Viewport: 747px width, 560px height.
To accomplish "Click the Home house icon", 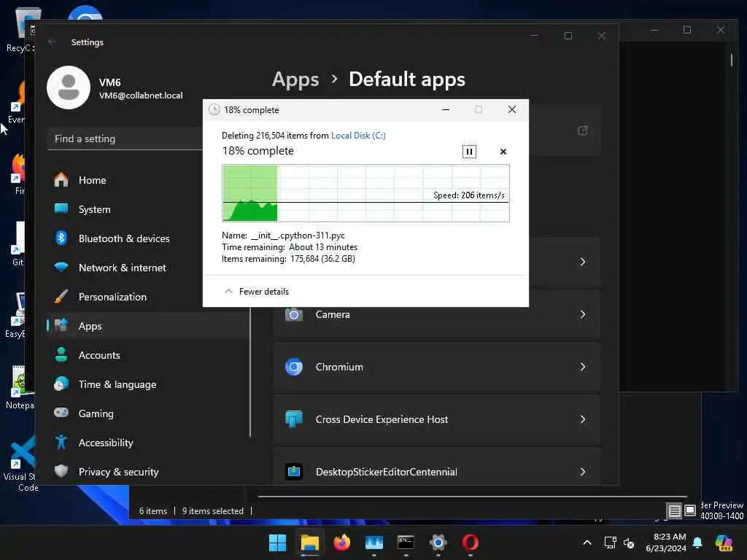I will click(61, 179).
